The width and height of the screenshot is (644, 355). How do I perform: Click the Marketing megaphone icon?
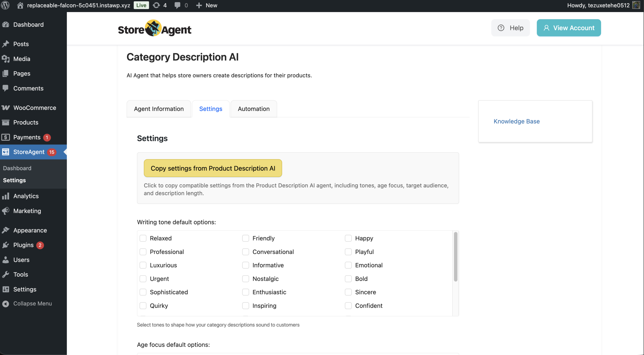click(x=6, y=211)
